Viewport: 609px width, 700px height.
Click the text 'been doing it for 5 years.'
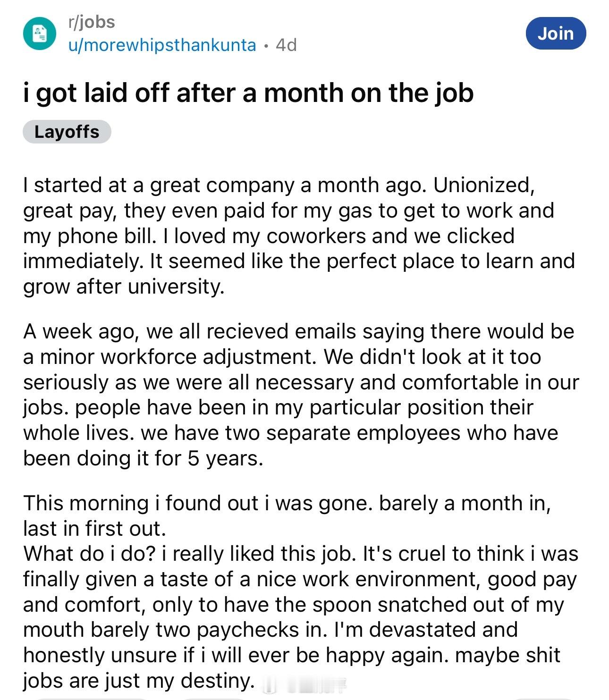(143, 458)
